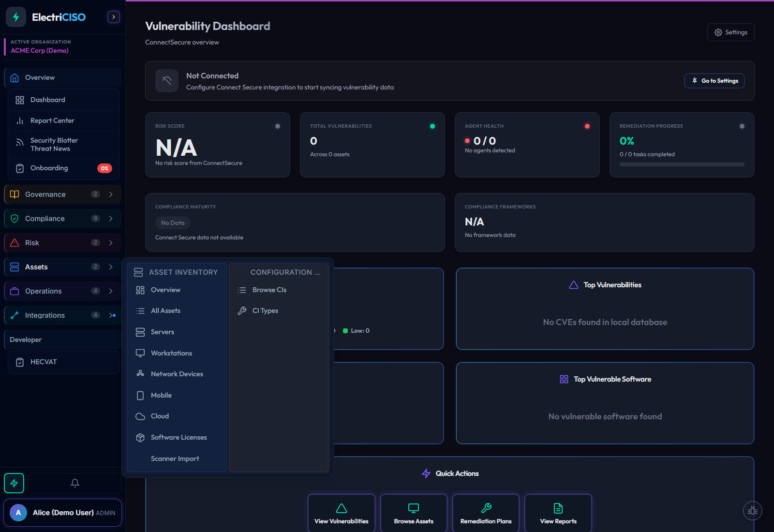Image resolution: width=774 pixels, height=532 pixels.
Task: Open Settings from the top right
Action: click(730, 32)
